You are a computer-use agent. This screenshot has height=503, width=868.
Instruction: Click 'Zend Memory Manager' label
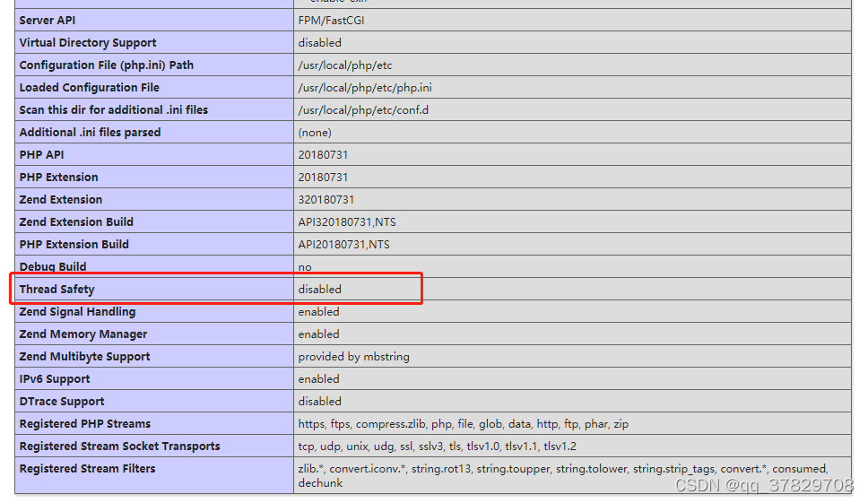pyautogui.click(x=83, y=334)
